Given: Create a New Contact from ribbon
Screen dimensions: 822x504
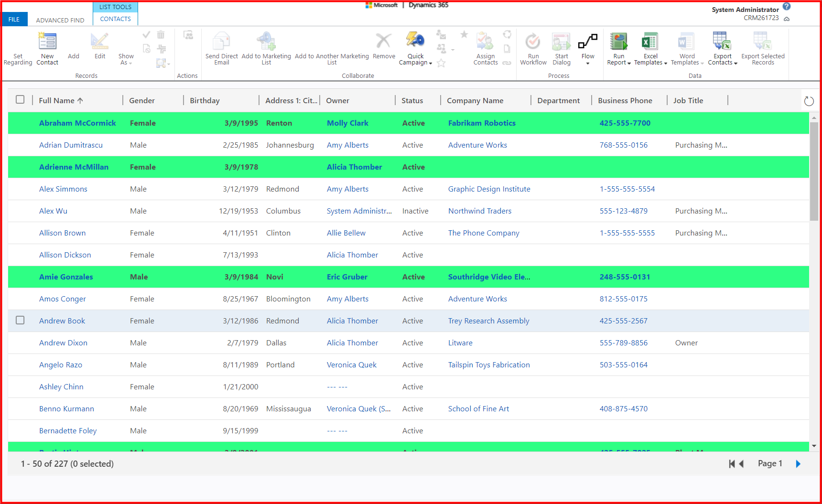Looking at the screenshot, I should point(47,48).
